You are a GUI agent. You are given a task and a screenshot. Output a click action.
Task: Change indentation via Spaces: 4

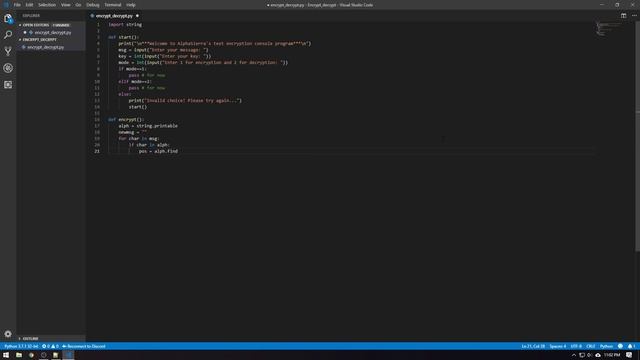558,346
